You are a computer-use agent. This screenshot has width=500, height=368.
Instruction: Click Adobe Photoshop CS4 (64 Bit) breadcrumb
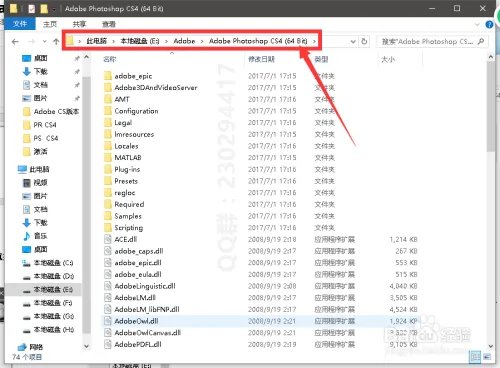tap(258, 41)
